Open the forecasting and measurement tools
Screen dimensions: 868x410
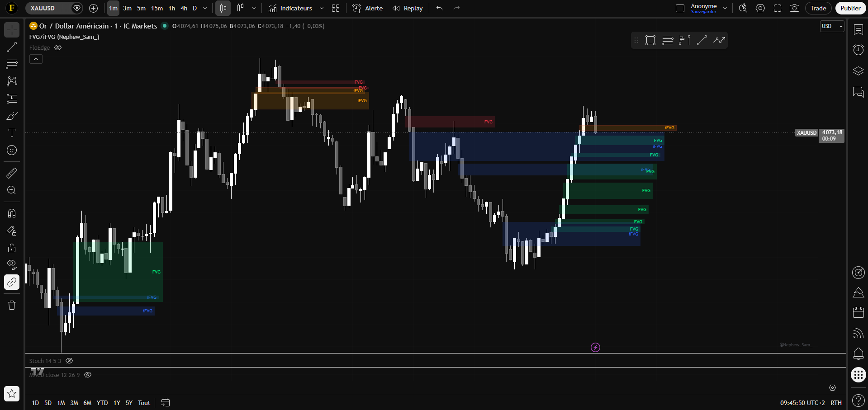pyautogui.click(x=12, y=99)
